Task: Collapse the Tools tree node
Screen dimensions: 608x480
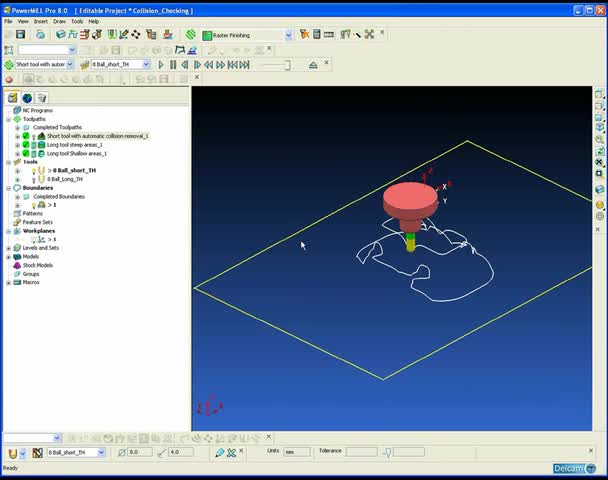Action: [8, 162]
